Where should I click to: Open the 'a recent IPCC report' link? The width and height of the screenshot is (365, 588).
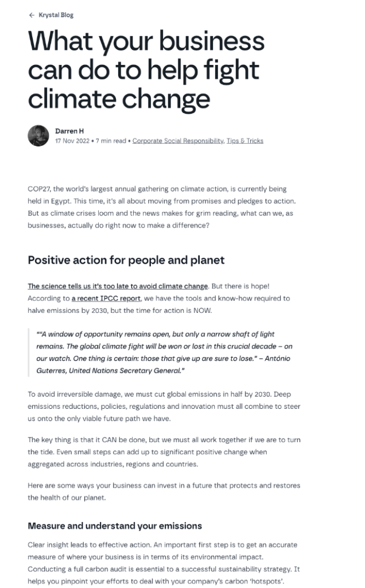[x=106, y=298]
